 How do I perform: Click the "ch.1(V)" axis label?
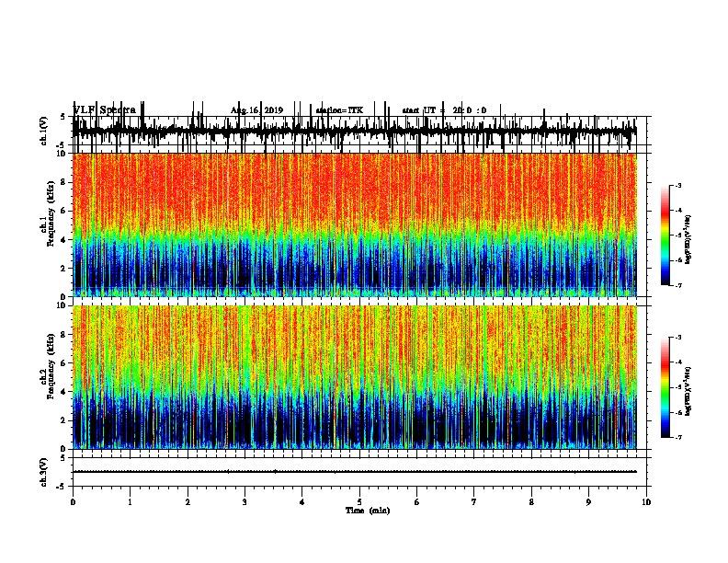(43, 131)
